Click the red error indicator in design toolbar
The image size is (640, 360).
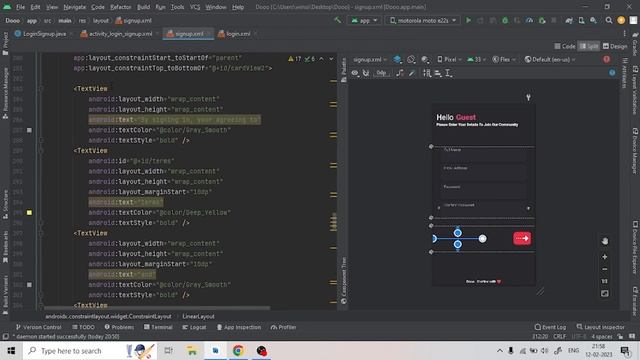click(607, 60)
